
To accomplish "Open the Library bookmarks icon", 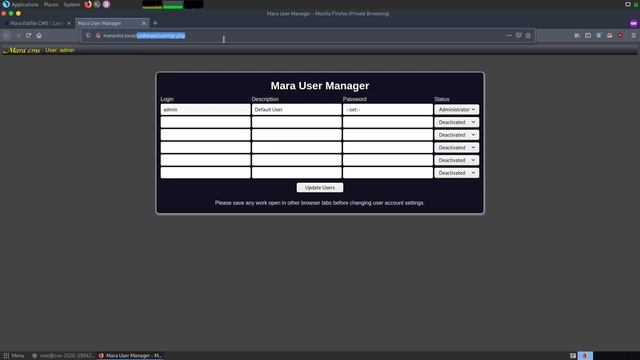I will (577, 36).
